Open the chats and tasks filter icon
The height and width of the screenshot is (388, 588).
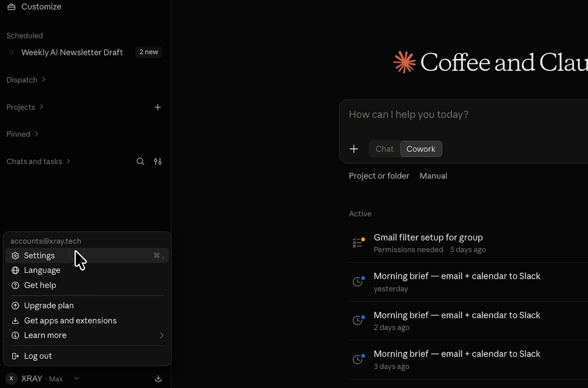point(158,161)
